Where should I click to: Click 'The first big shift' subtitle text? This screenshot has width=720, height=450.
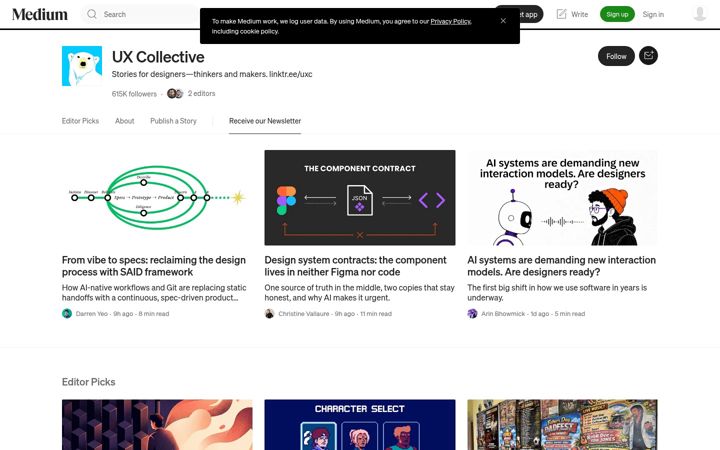[x=557, y=292]
